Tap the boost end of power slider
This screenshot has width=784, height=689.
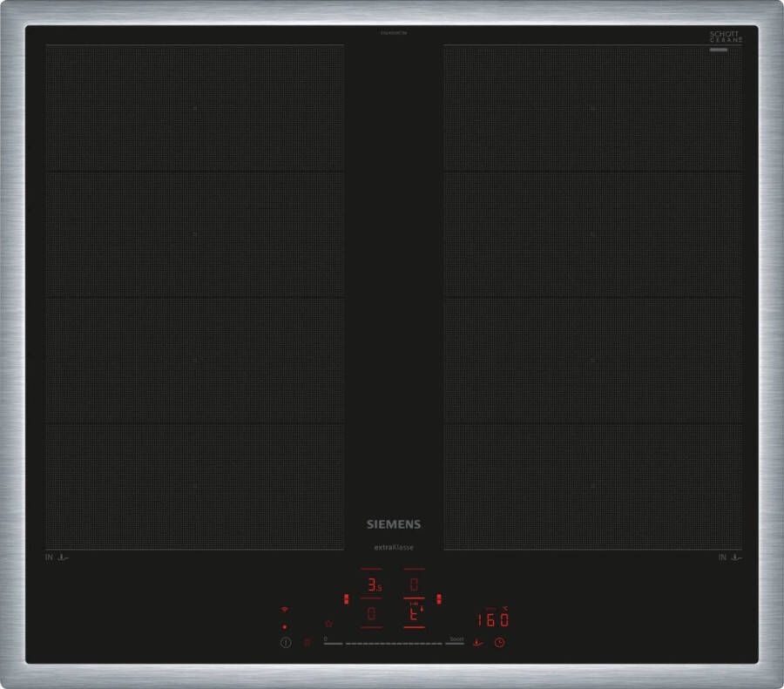[x=456, y=639]
